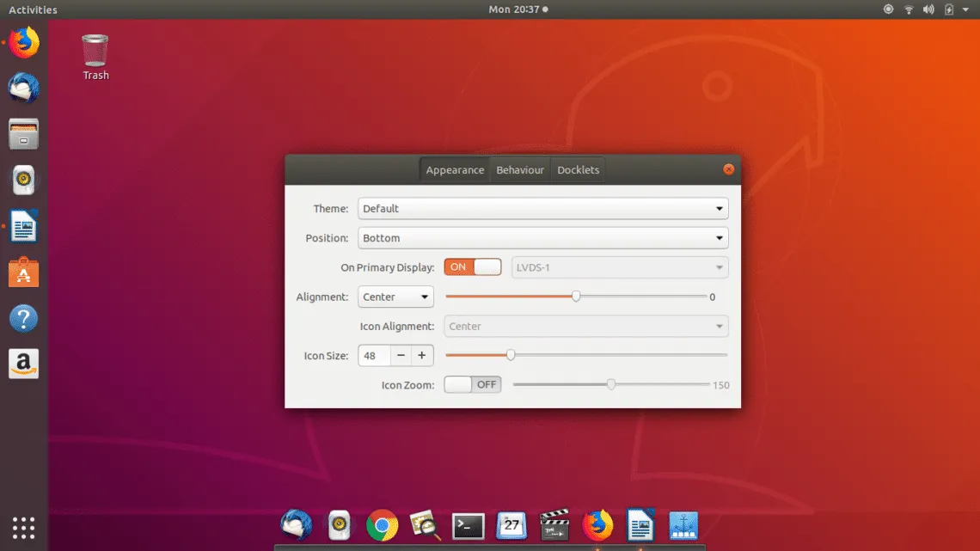This screenshot has width=980, height=551.
Task: Open the Alignment combo box showing Center
Action: coord(395,297)
